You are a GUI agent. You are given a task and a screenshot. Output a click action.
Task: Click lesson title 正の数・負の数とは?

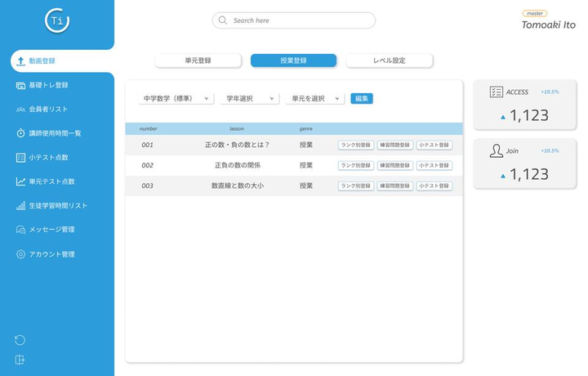tap(237, 145)
